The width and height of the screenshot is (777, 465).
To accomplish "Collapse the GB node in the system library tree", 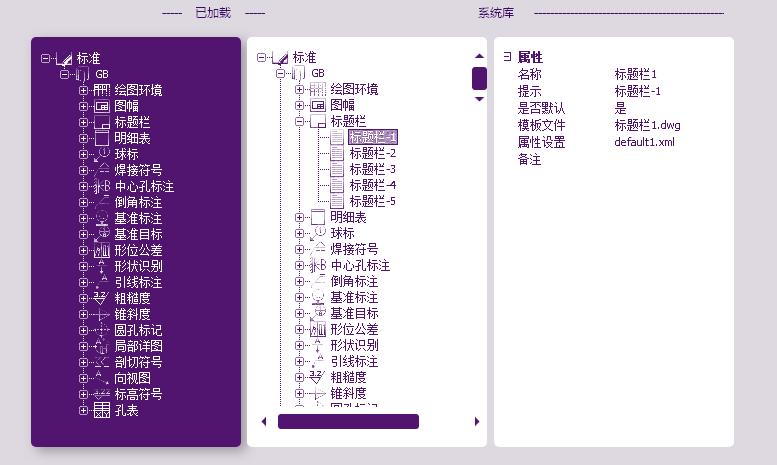I will click(x=280, y=73).
